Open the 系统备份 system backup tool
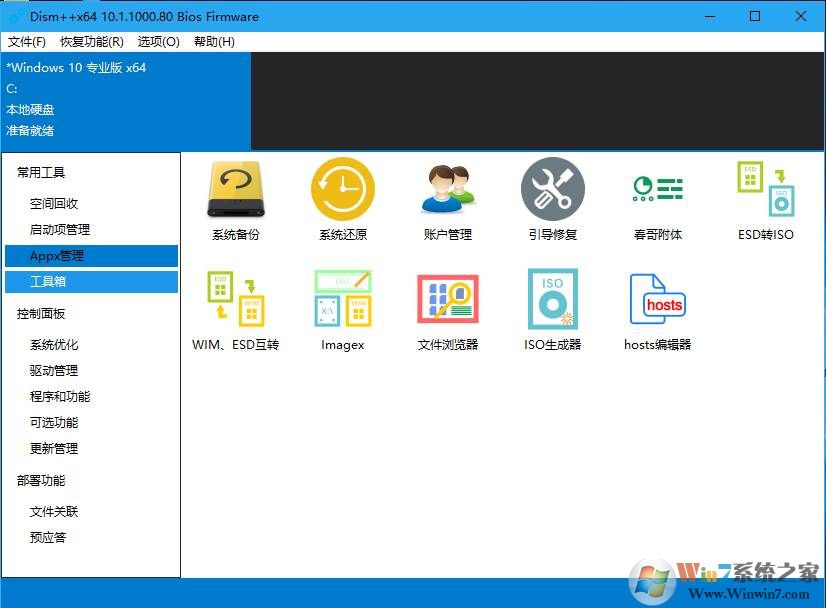The height and width of the screenshot is (608, 826). click(235, 190)
